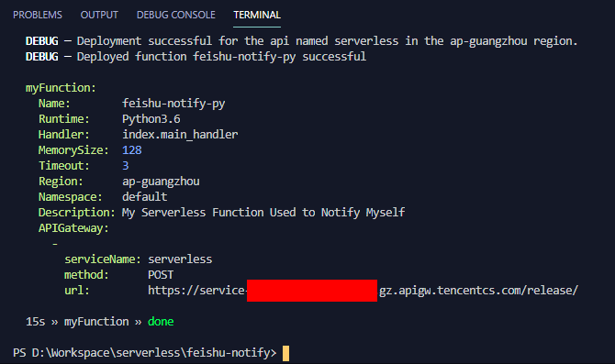Click the myFunction heading label

pyautogui.click(x=61, y=88)
